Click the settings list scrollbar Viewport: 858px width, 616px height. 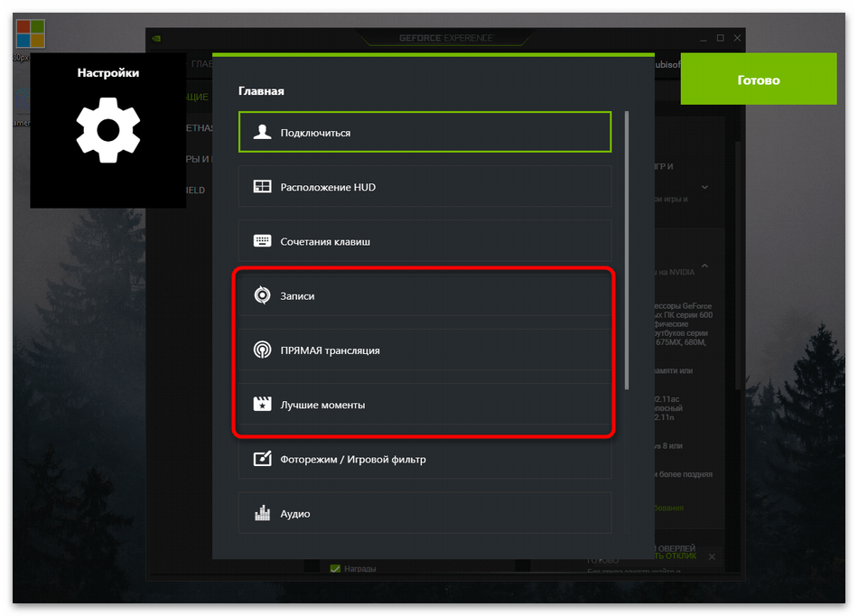pos(627,250)
